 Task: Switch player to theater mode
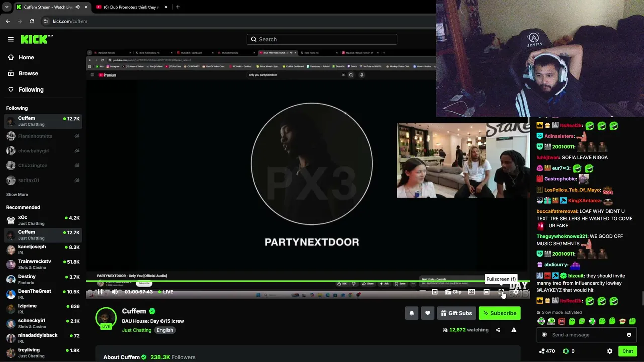point(486,292)
